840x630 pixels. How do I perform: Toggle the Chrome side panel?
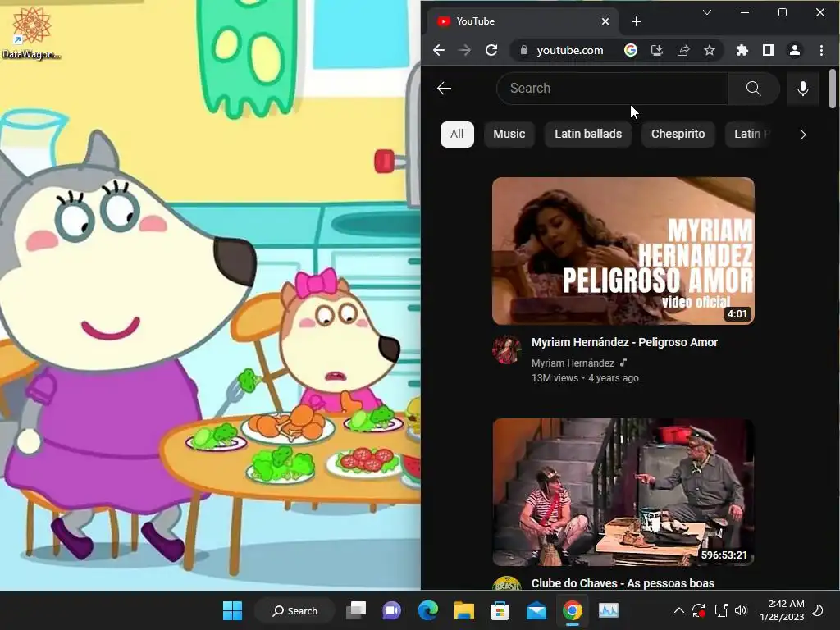(x=768, y=50)
